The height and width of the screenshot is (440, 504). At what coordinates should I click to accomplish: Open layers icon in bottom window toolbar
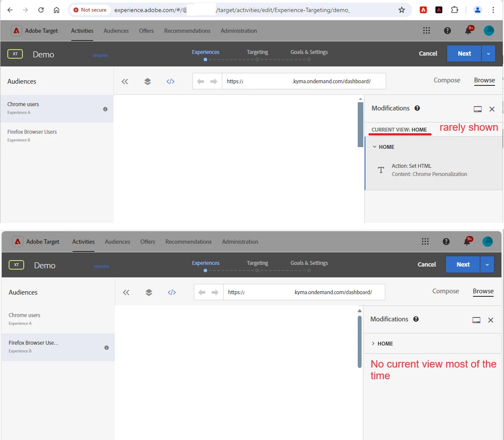(x=149, y=292)
